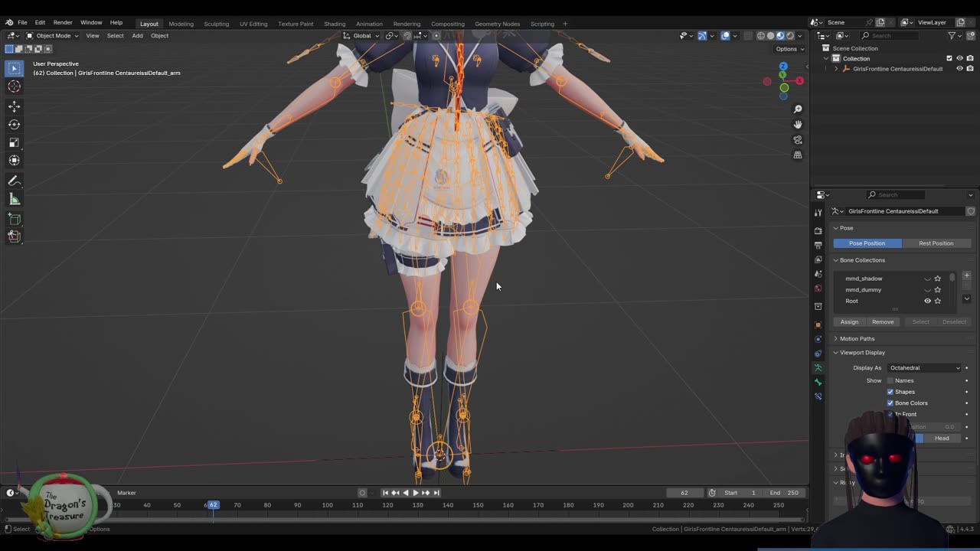Toggle Root bone collection visibility eye
This screenshot has width=980, height=551.
[927, 301]
